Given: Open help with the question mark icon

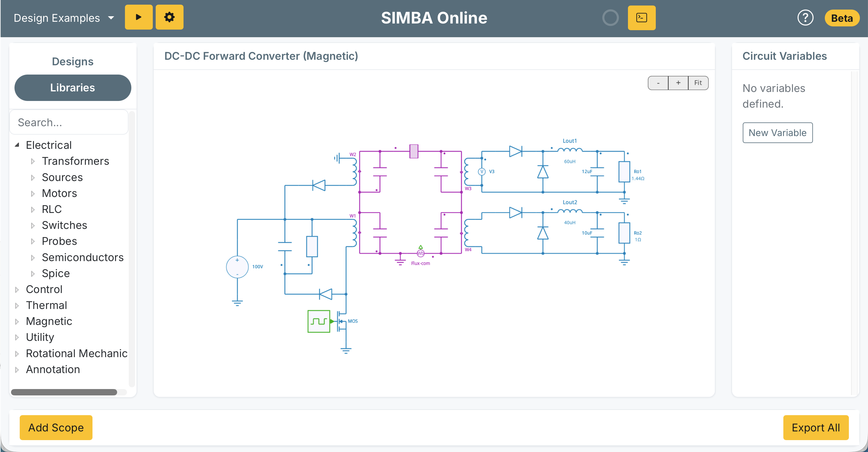Looking at the screenshot, I should (x=806, y=17).
